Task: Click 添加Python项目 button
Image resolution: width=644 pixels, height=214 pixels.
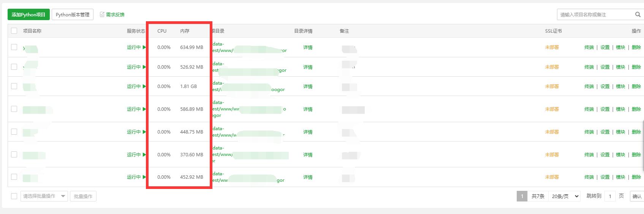Action: point(28,14)
